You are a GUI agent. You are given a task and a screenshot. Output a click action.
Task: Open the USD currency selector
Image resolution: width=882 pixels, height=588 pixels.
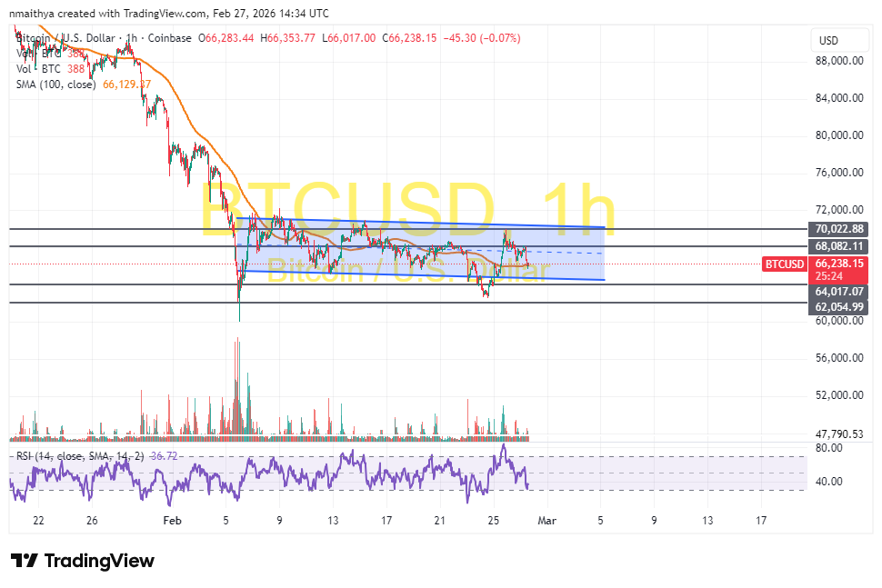828,41
